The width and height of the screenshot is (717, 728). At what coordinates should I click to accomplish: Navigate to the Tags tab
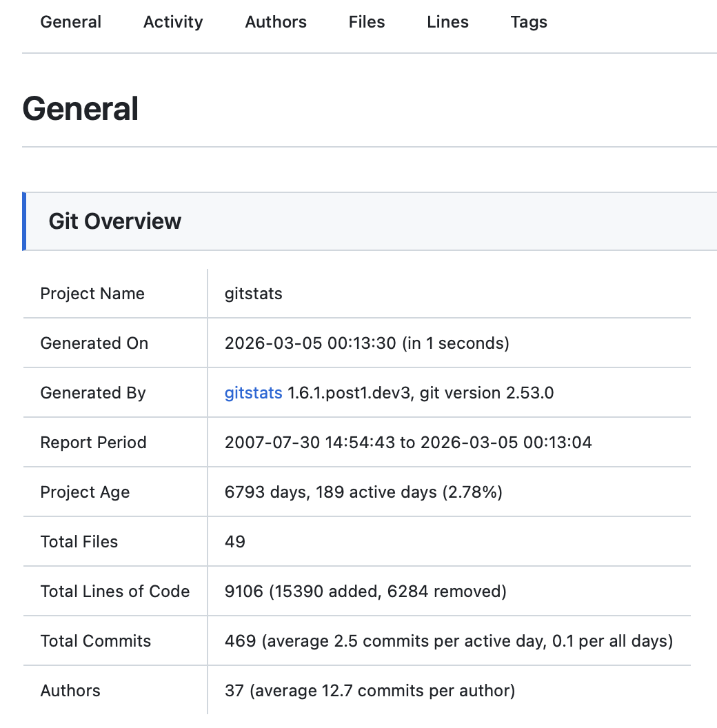pos(529,22)
